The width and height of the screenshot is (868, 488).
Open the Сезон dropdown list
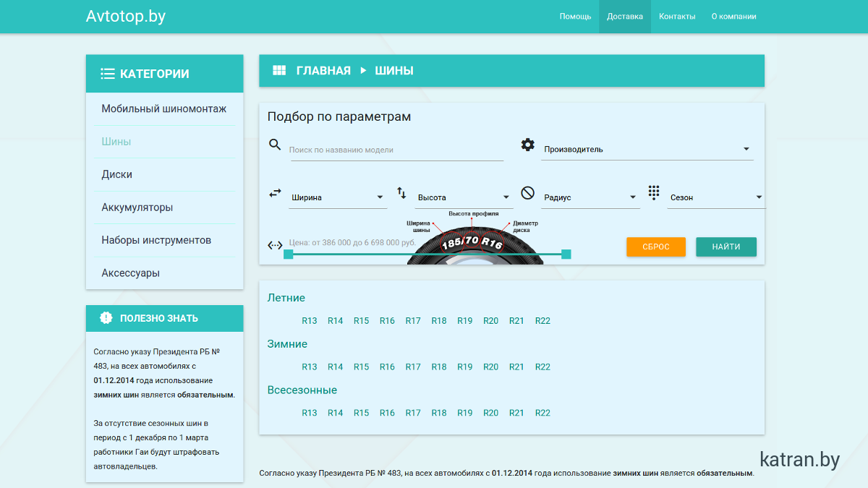(x=716, y=197)
